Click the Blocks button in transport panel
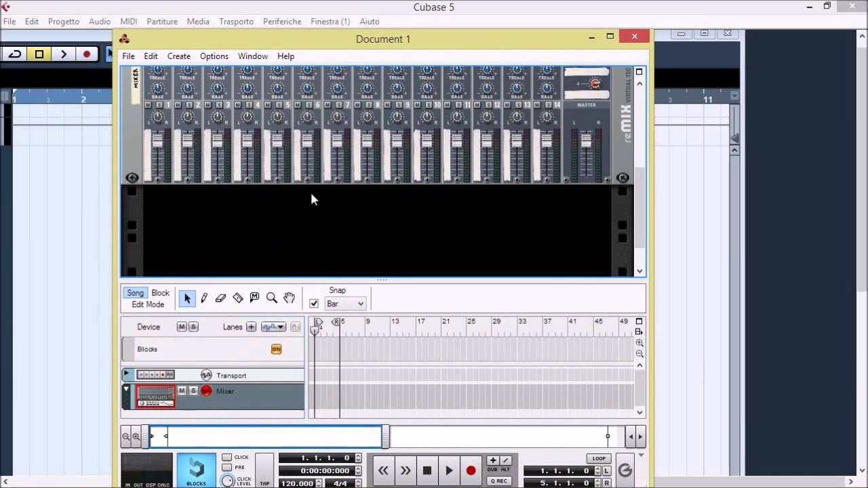Image resolution: width=868 pixels, height=488 pixels. click(x=197, y=470)
